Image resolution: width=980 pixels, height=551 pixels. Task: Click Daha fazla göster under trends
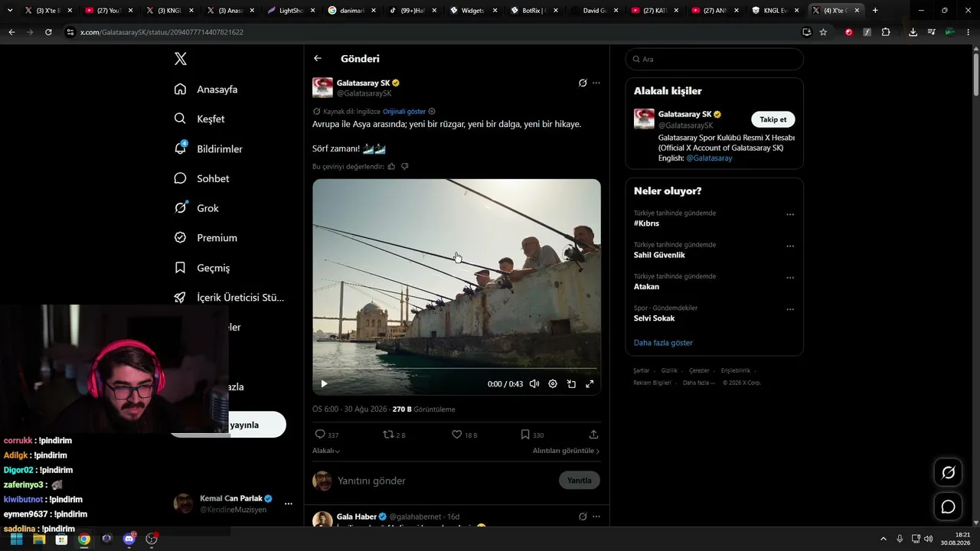(x=663, y=343)
